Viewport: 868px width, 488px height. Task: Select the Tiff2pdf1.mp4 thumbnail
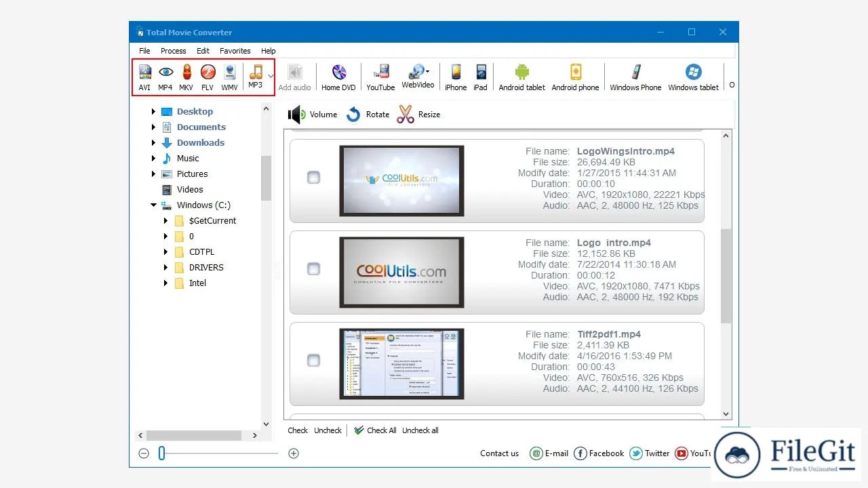click(x=401, y=363)
